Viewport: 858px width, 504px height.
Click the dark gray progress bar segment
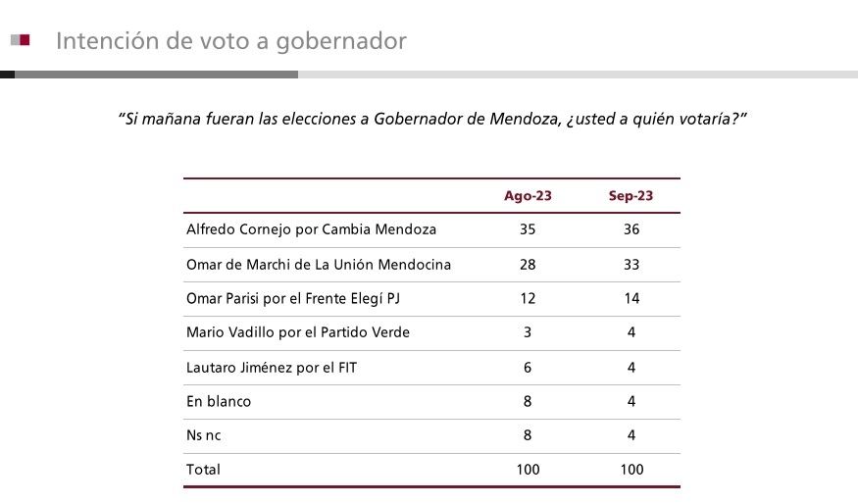155,75
